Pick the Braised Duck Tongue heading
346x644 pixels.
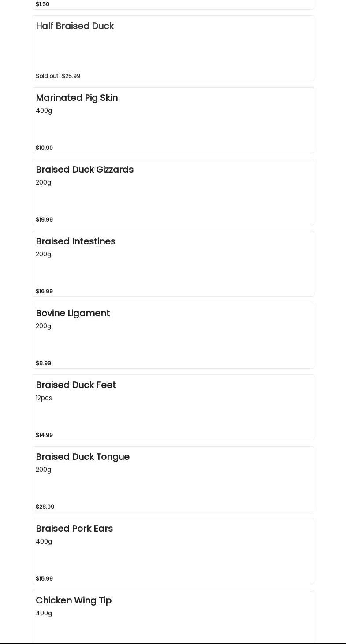pyautogui.click(x=82, y=457)
